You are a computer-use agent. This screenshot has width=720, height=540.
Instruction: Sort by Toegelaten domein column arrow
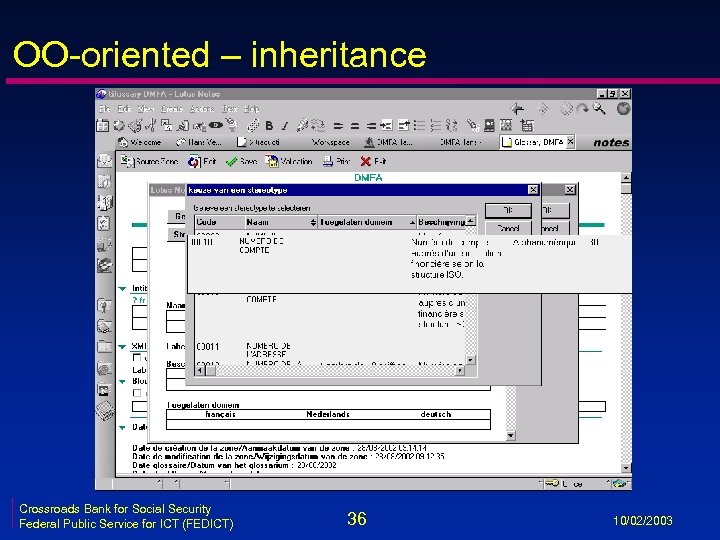coord(412,223)
